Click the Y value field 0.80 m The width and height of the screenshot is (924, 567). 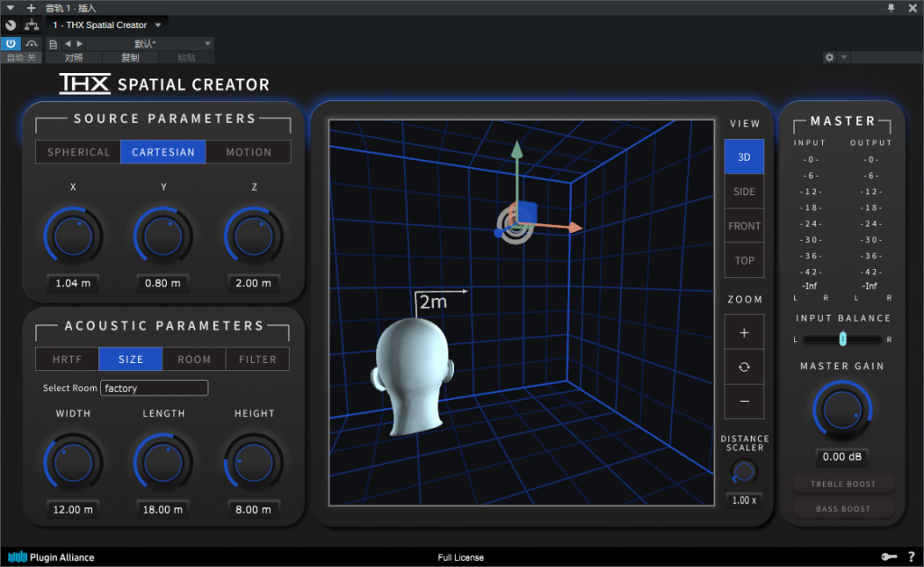(x=162, y=283)
